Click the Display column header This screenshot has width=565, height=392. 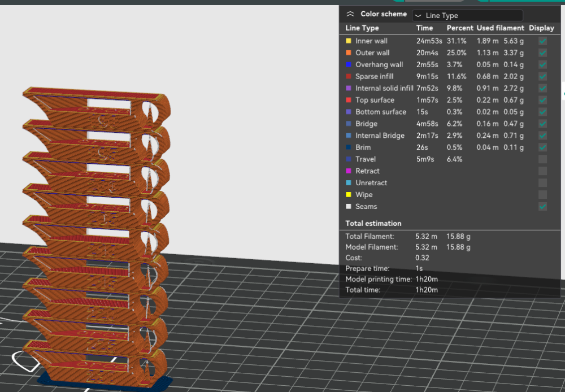pos(541,28)
